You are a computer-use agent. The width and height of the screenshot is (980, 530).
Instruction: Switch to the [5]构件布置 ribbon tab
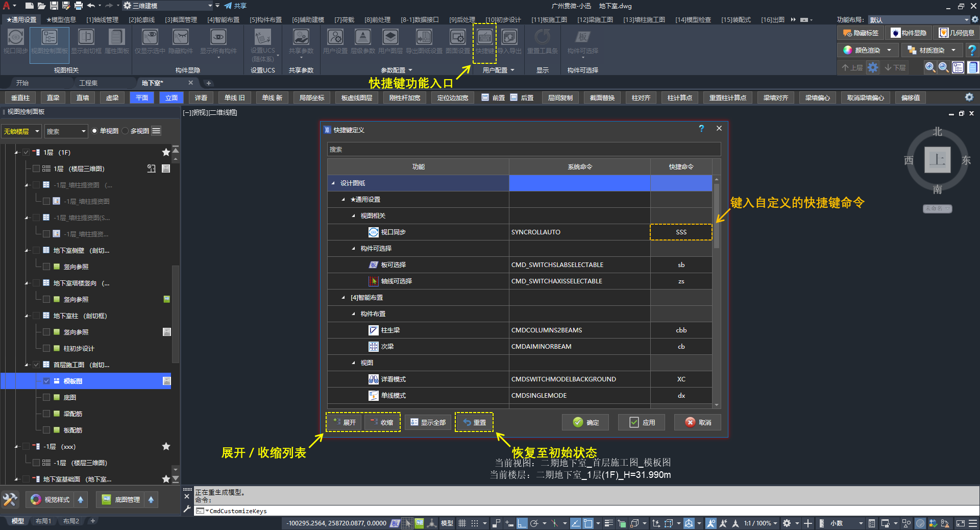pos(265,20)
